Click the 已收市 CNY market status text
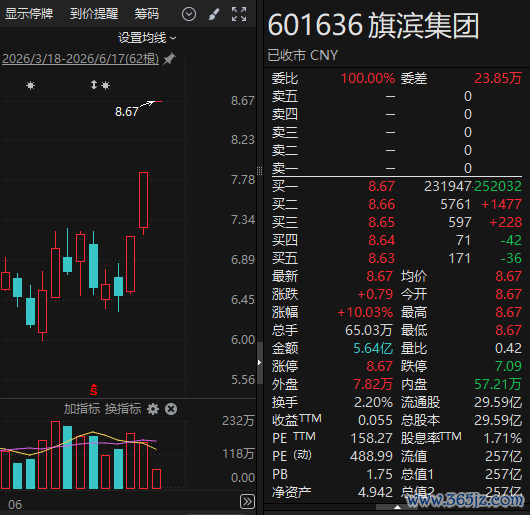 303,55
